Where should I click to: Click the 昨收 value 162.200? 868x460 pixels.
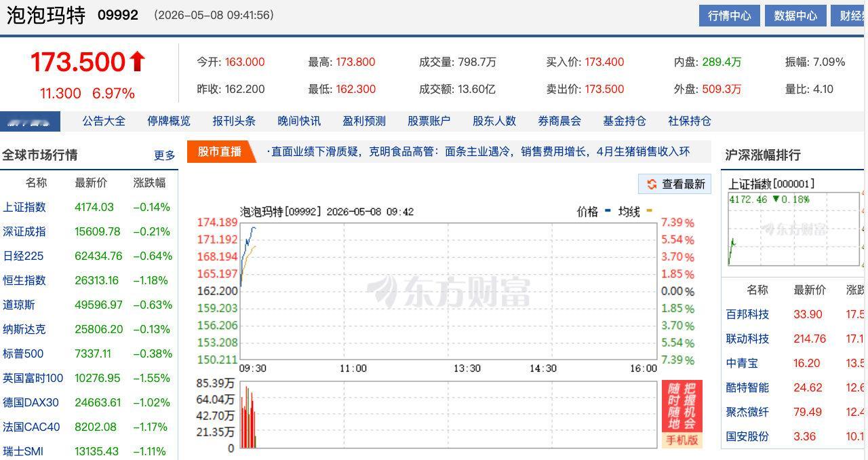click(x=245, y=89)
